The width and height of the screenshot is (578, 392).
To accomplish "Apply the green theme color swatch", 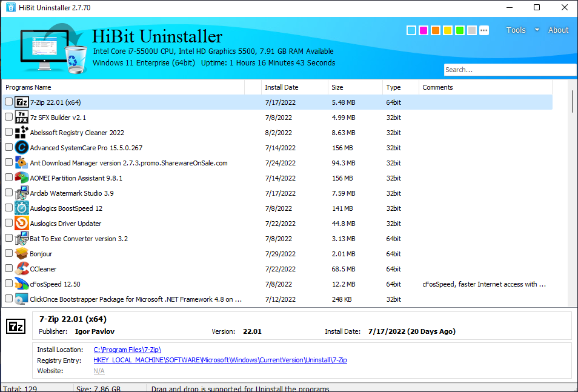I will [x=460, y=30].
